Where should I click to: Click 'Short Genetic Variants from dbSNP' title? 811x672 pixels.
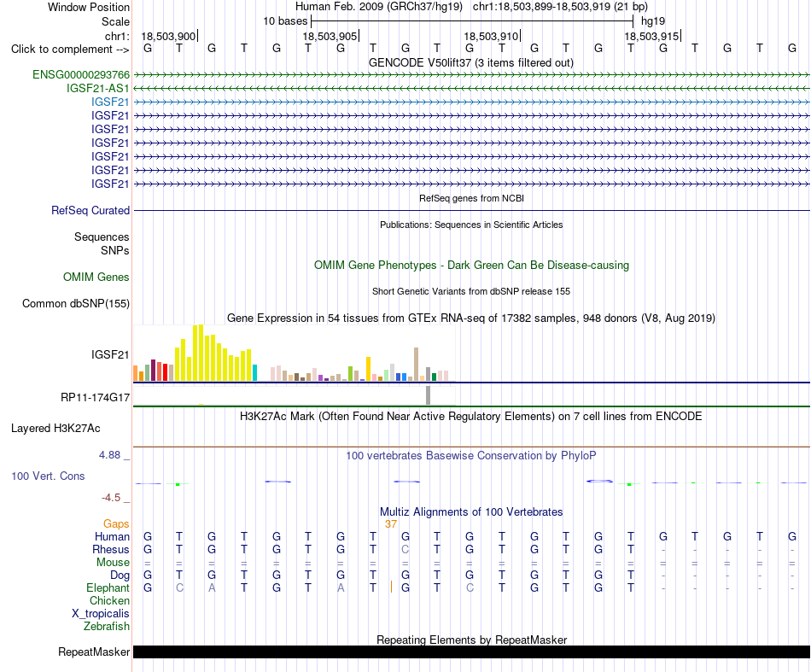pos(471,291)
